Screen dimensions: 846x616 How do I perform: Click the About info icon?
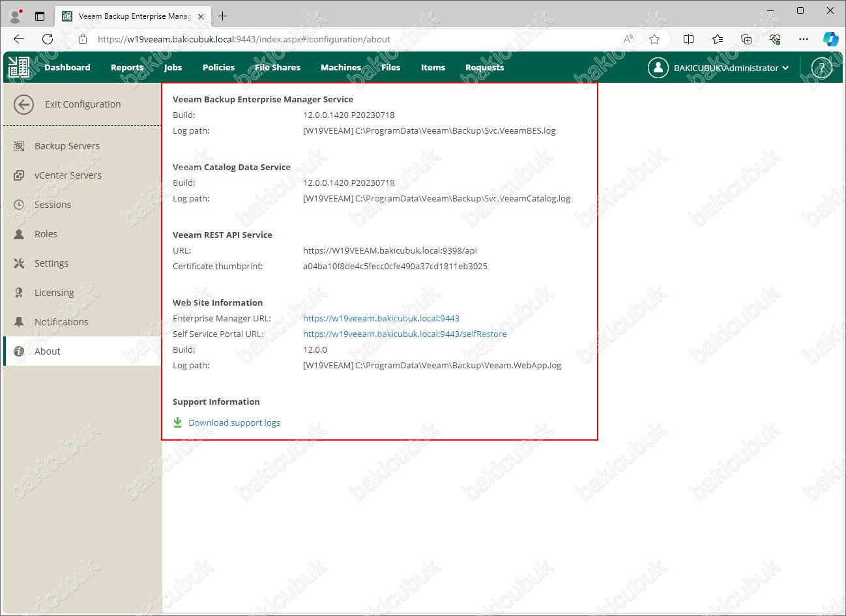coord(19,351)
